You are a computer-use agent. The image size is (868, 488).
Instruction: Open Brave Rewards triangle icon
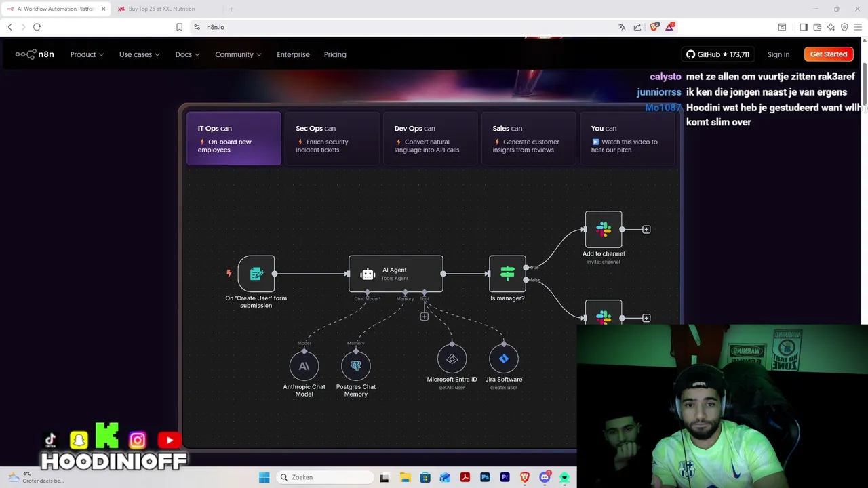click(x=670, y=26)
